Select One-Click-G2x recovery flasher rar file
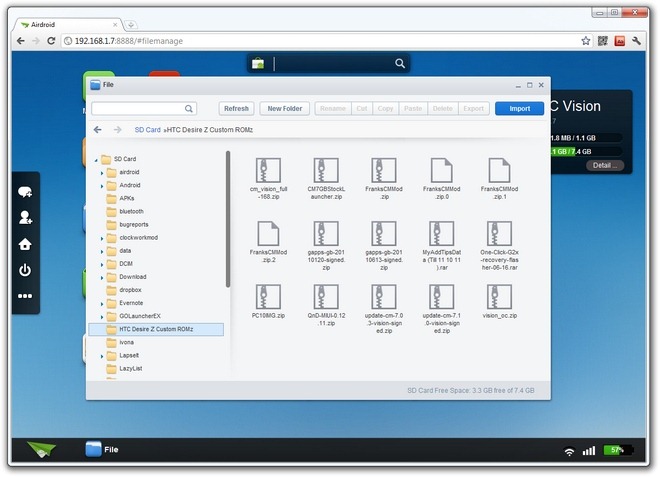Viewport: 660px width, 477px height. (500, 246)
